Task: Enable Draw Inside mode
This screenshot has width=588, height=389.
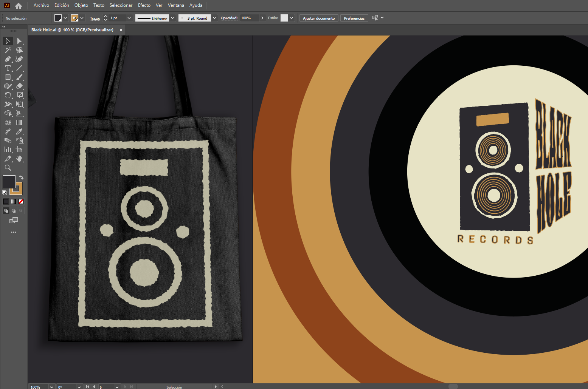Action: click(21, 211)
